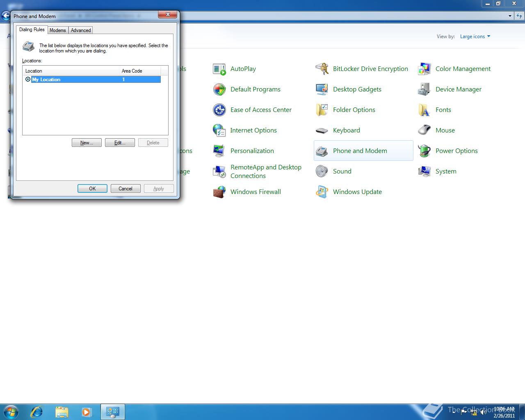Click the Back arrow in Control Panel

(x=6, y=16)
